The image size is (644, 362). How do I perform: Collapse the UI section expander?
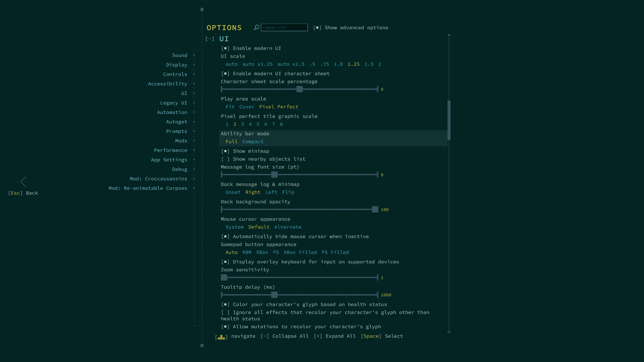coord(210,39)
